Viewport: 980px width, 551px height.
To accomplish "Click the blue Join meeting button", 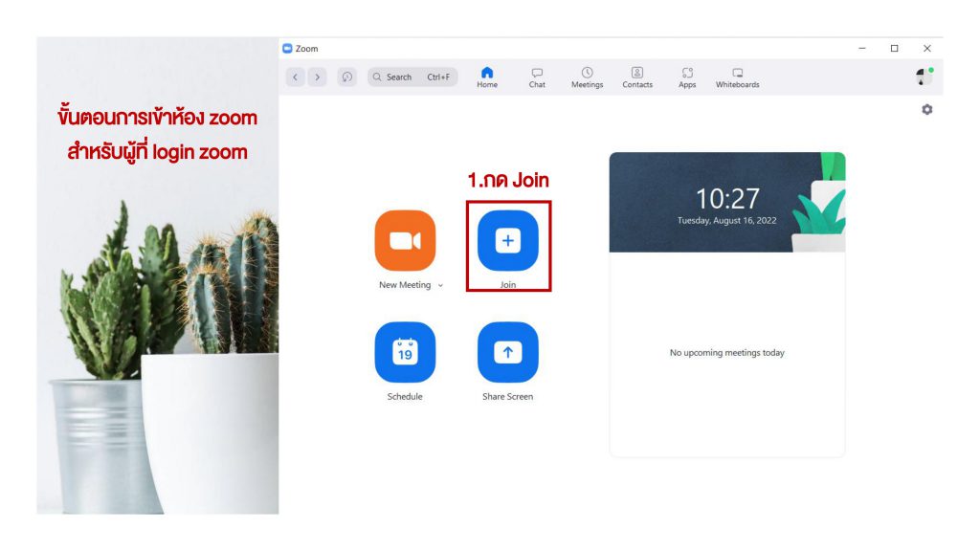I will tap(507, 240).
